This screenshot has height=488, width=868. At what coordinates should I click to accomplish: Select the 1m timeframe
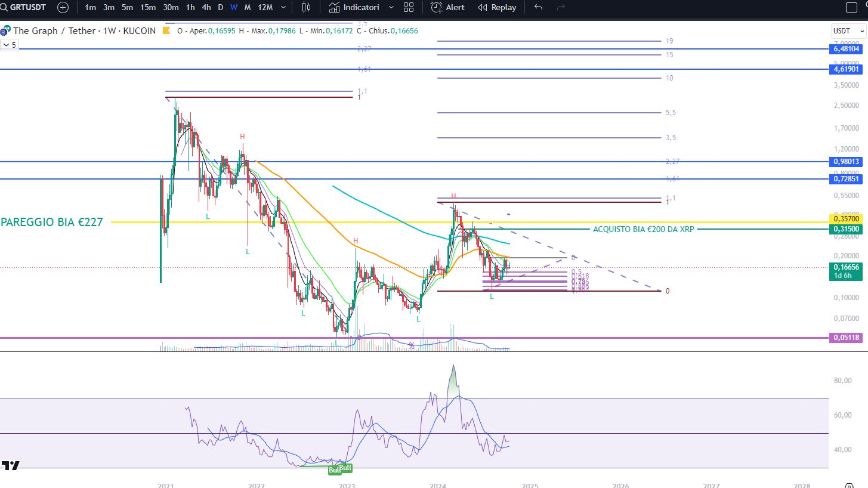click(x=91, y=7)
